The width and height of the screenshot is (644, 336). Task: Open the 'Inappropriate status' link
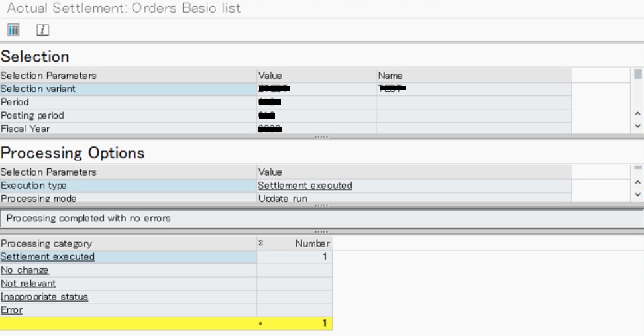[44, 296]
